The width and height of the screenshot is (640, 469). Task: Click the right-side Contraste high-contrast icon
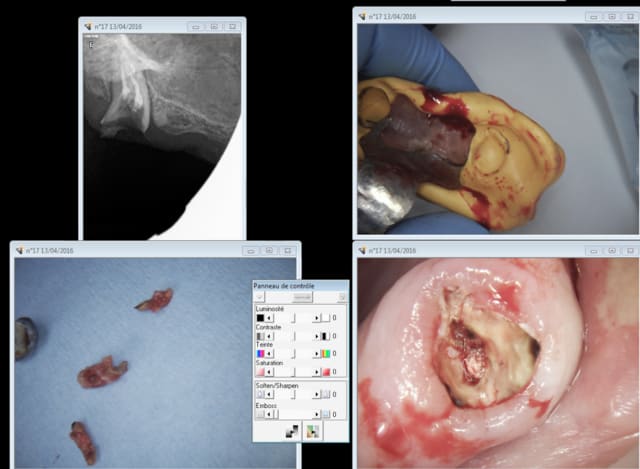(326, 336)
